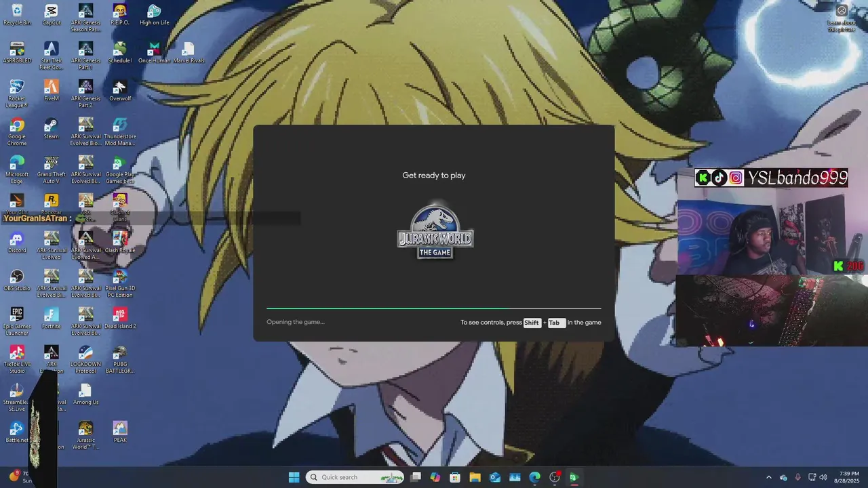Open the Windows Start menu

click(x=294, y=477)
